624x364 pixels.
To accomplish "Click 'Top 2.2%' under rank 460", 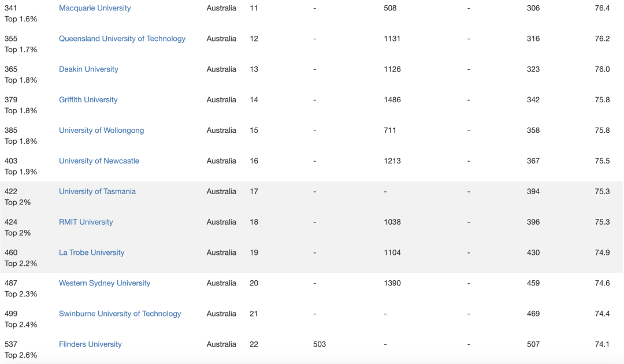I will click(x=21, y=263).
